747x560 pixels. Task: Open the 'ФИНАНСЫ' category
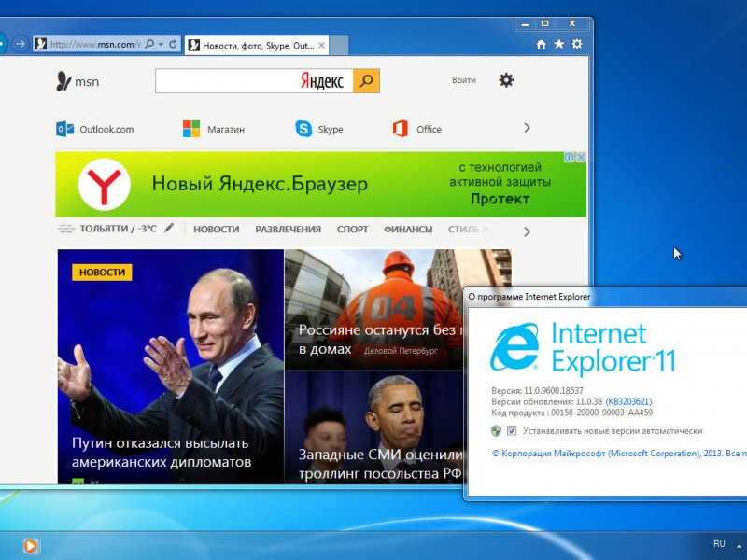tap(408, 229)
